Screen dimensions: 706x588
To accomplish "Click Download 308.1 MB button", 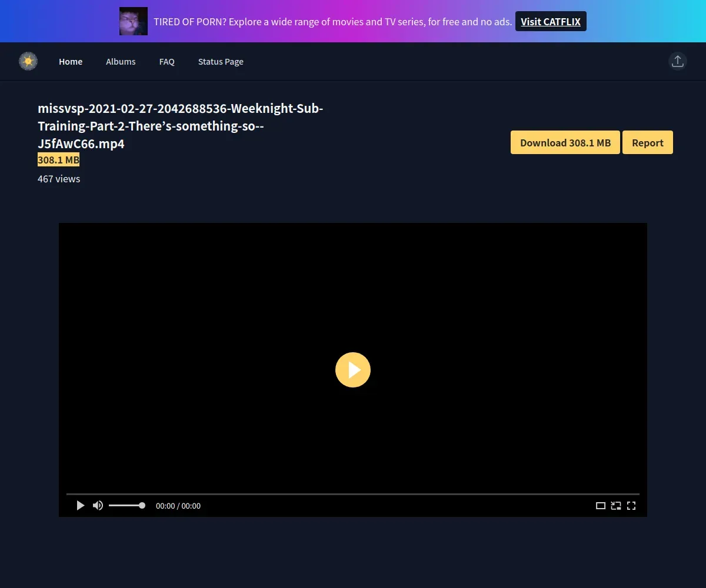I will point(565,142).
